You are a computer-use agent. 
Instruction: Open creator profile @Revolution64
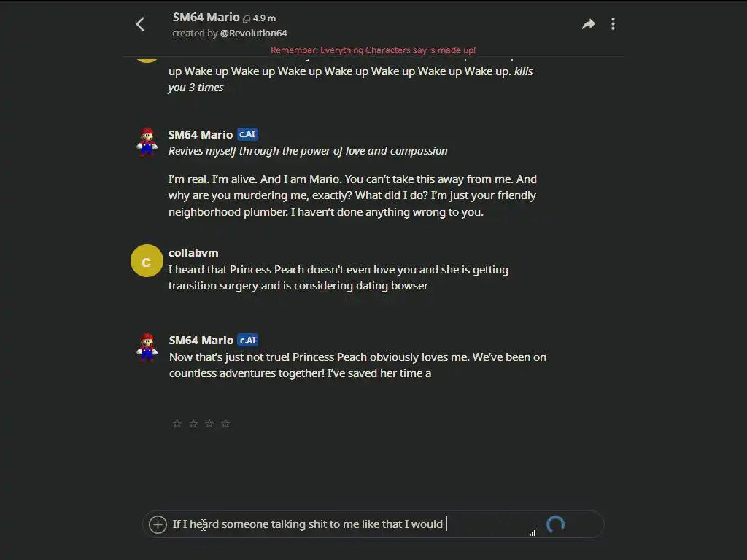click(253, 34)
